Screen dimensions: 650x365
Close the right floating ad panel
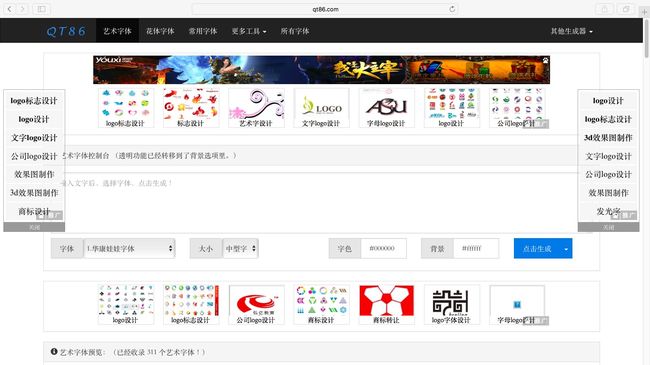[608, 227]
